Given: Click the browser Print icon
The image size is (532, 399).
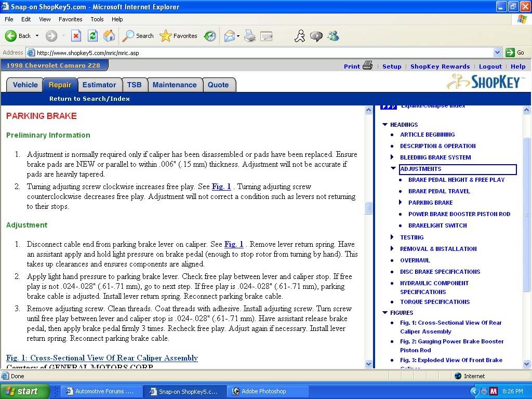Looking at the screenshot, I should point(250,36).
